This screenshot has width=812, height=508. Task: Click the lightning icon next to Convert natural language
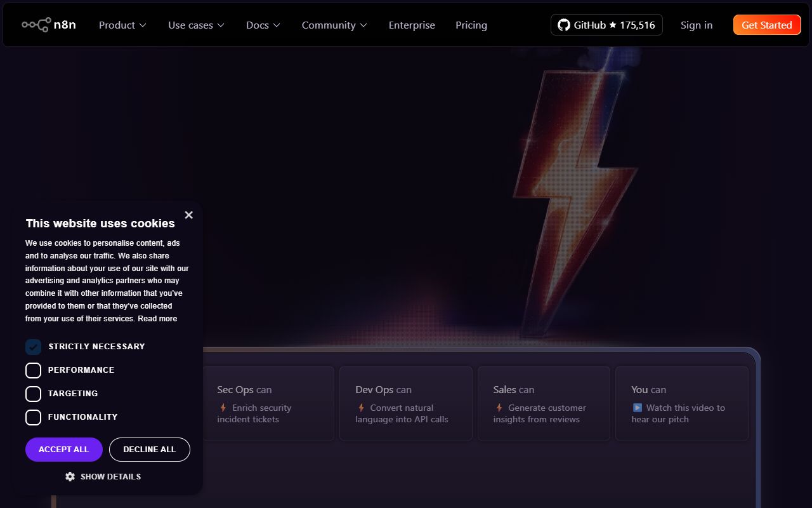pos(360,408)
